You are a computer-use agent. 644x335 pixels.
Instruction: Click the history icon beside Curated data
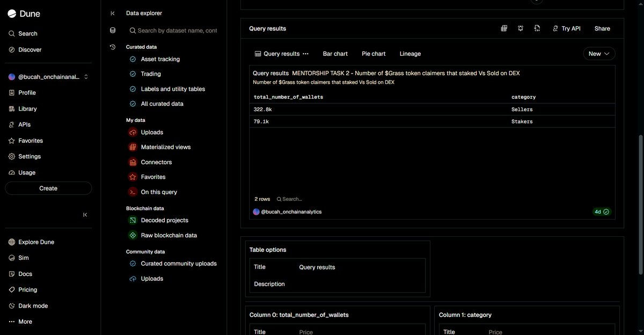point(113,47)
